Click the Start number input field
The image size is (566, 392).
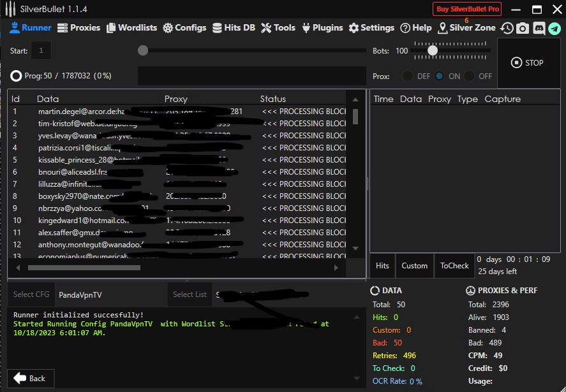click(41, 50)
